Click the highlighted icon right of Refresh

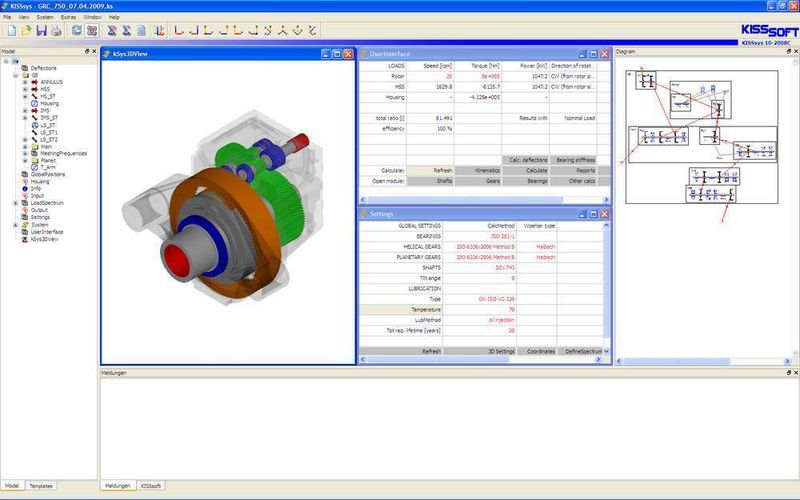coord(92,31)
